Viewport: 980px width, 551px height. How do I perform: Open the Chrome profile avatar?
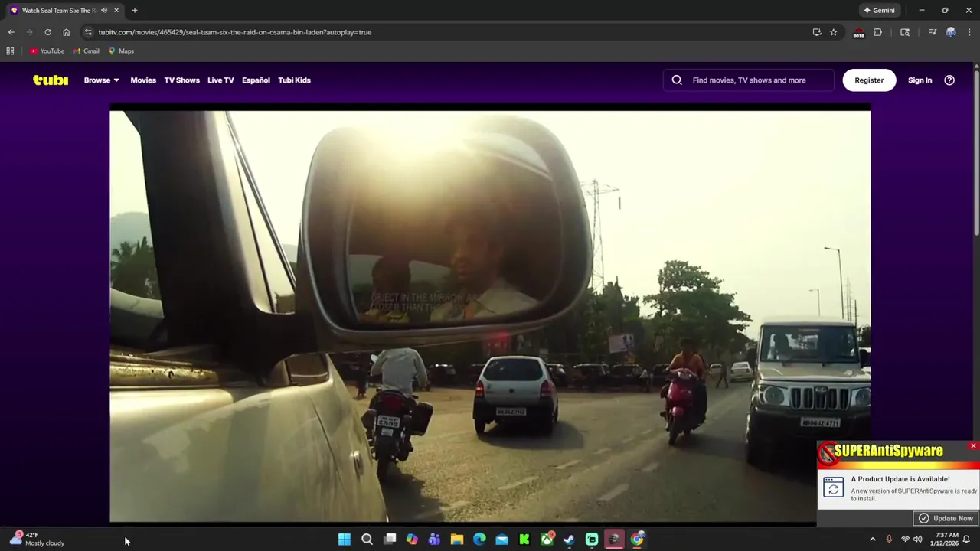coord(951,32)
